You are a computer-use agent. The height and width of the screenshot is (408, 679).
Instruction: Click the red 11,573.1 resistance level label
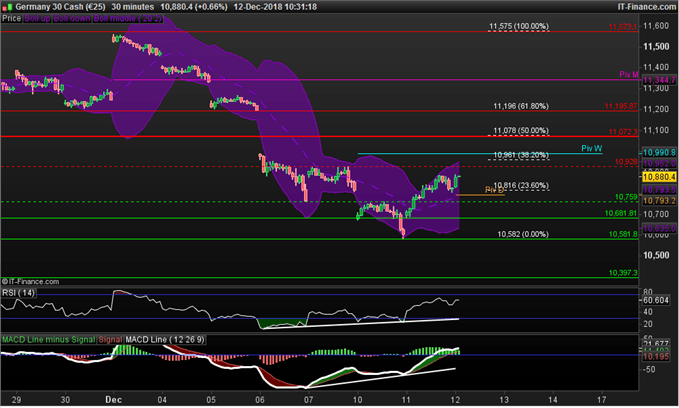click(623, 27)
